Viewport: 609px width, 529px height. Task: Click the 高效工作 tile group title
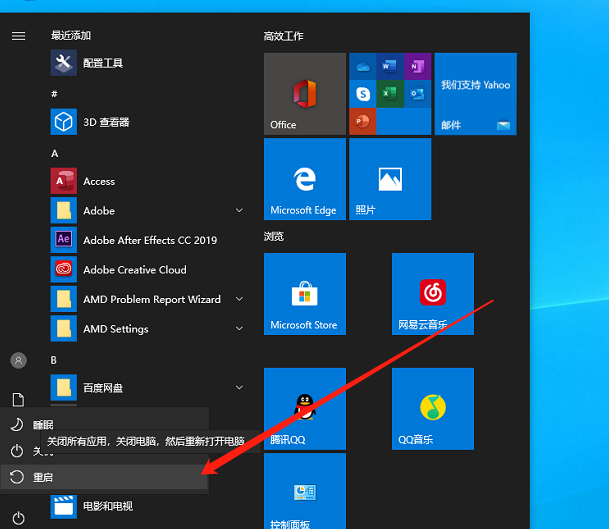[284, 37]
